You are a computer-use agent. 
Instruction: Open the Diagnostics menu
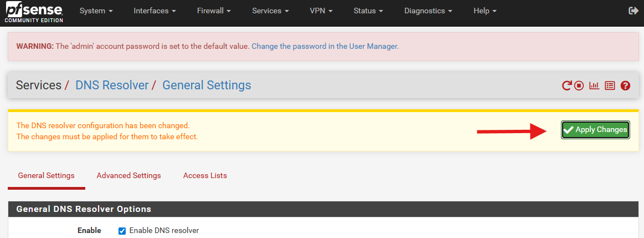coord(428,11)
